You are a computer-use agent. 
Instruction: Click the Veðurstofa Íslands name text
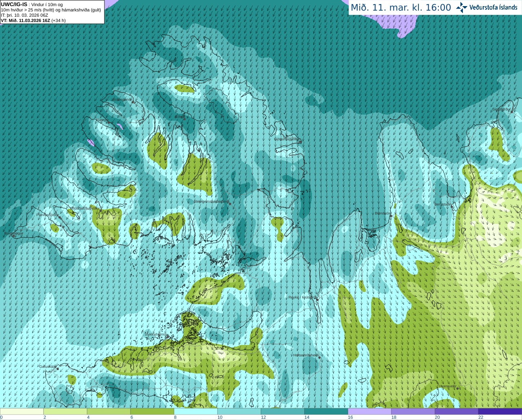(493, 7)
